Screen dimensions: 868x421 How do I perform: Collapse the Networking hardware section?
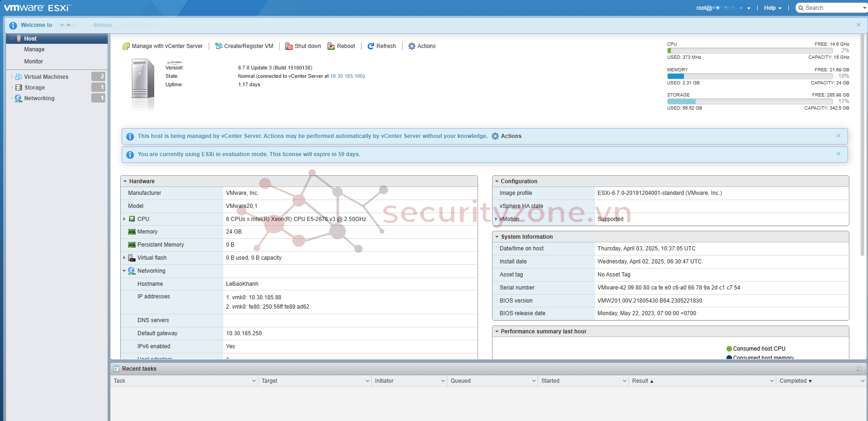[124, 271]
